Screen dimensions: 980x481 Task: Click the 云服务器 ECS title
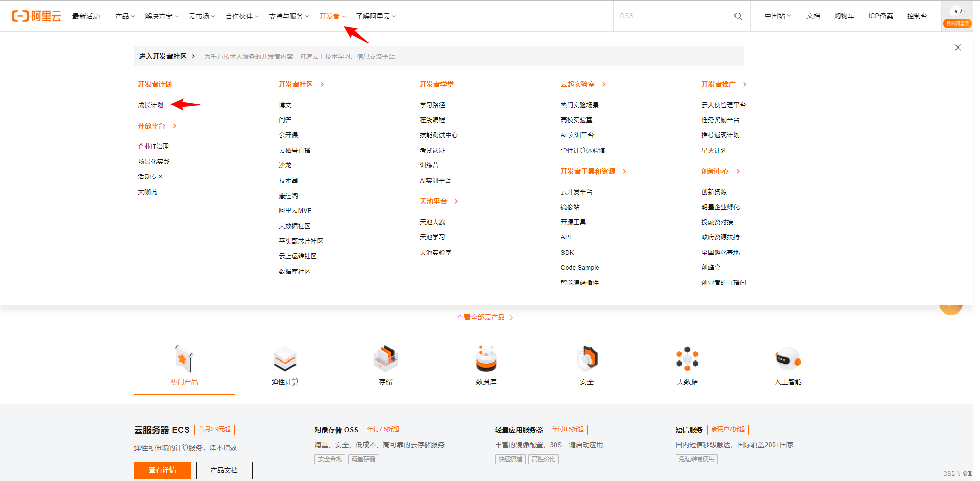pyautogui.click(x=162, y=430)
